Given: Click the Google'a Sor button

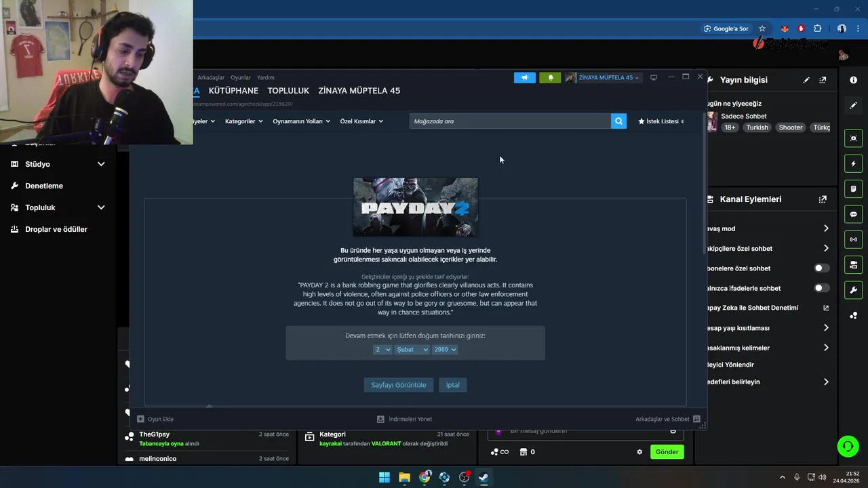Looking at the screenshot, I should [x=726, y=28].
